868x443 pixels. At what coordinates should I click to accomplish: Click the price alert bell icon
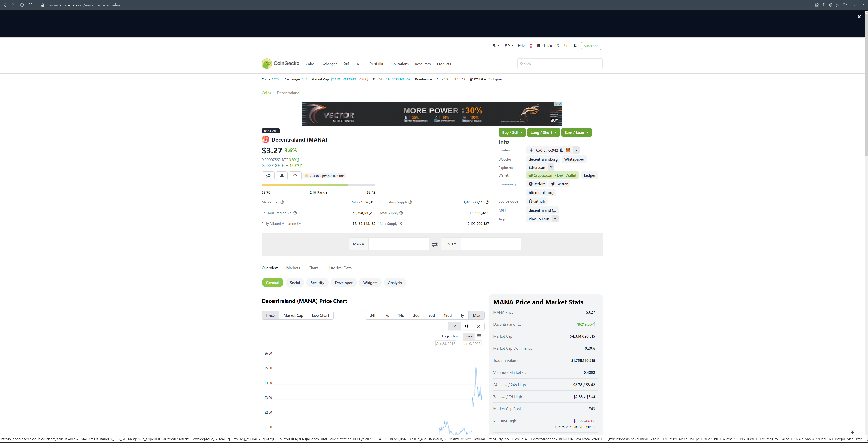click(282, 176)
